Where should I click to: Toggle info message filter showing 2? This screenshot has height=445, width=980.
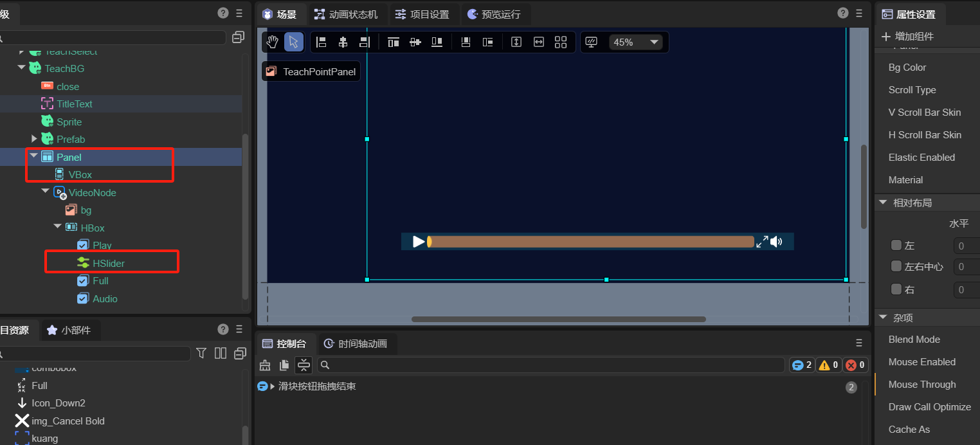click(x=802, y=365)
